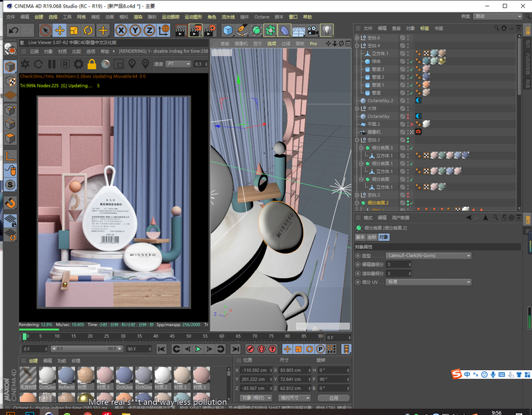Toggle render region in Live Viewer
The height and width of the screenshot is (415, 532).
(x=119, y=64)
